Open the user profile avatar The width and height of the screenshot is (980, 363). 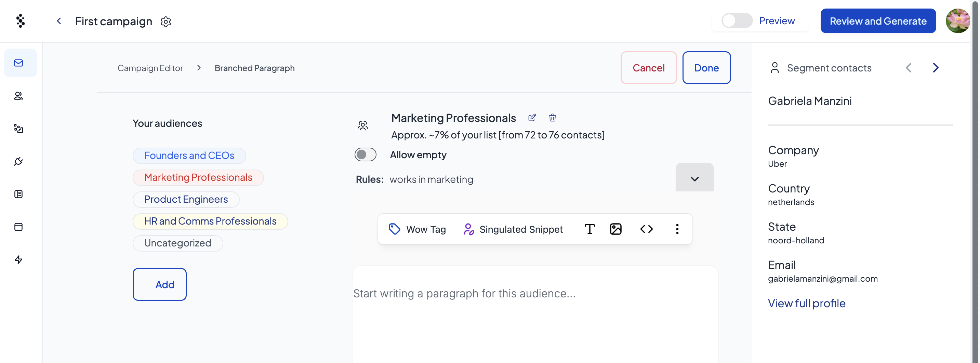coord(957,21)
